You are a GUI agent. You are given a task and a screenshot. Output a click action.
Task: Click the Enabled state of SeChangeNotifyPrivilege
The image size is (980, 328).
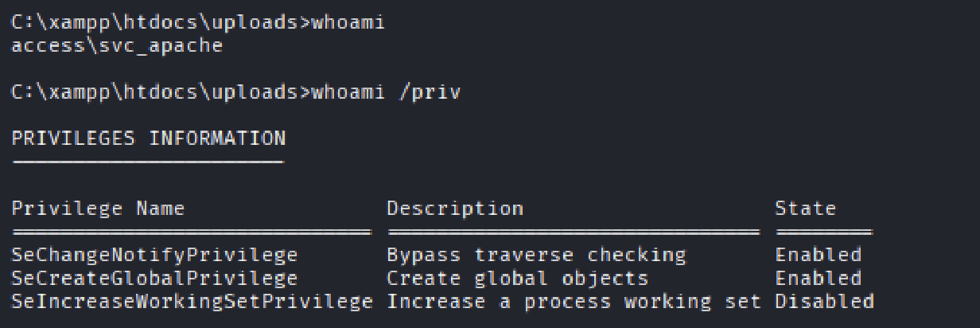tap(819, 255)
